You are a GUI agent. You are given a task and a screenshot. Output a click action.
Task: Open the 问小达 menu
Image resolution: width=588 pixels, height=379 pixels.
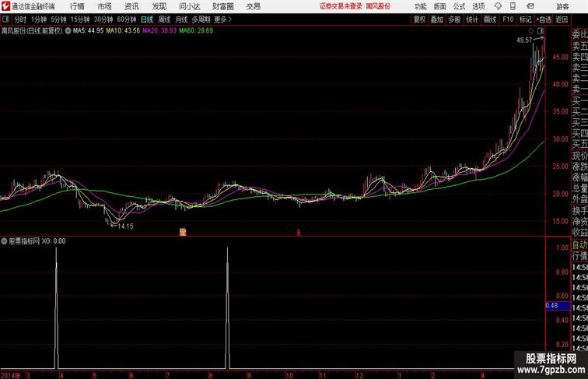click(189, 6)
